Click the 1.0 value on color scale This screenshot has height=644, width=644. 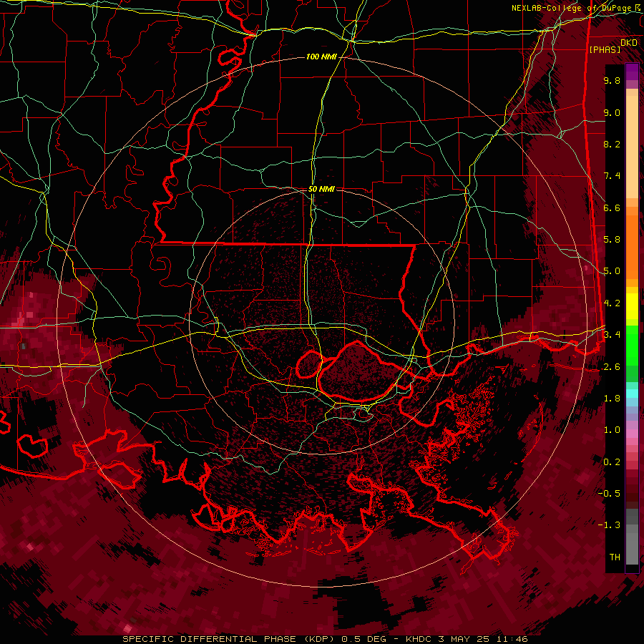[612, 430]
